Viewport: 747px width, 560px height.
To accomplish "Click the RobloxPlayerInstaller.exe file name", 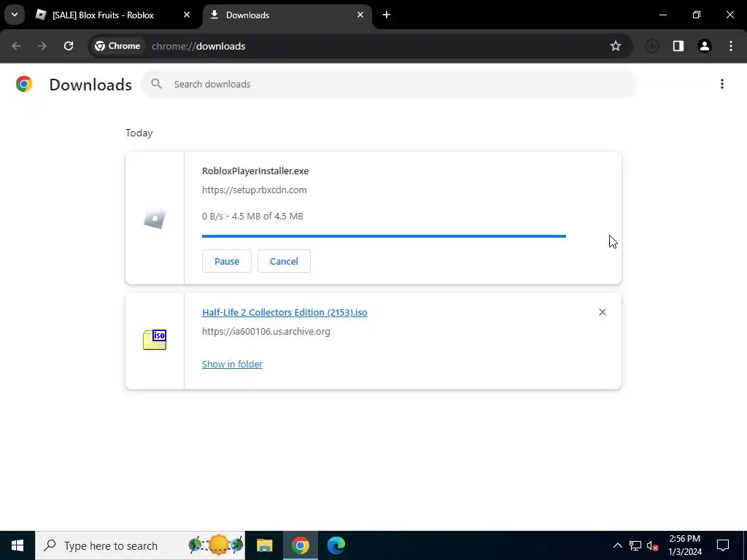I will tap(255, 171).
